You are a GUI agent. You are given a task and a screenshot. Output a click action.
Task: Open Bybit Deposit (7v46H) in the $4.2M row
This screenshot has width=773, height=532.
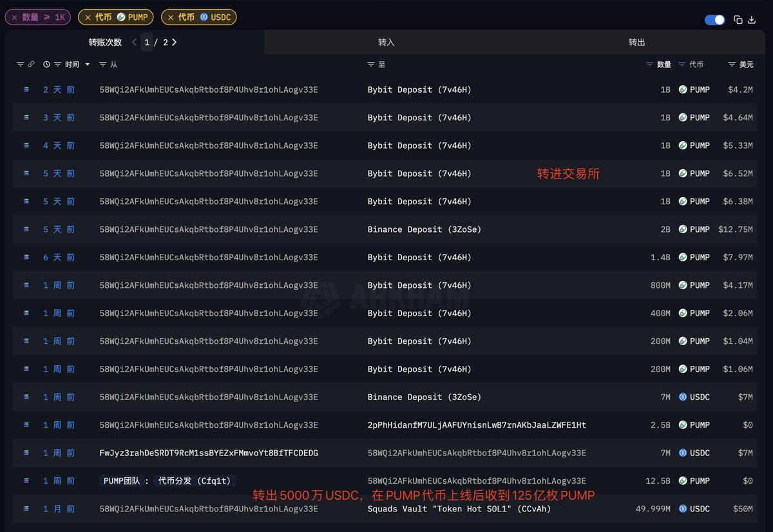point(419,90)
